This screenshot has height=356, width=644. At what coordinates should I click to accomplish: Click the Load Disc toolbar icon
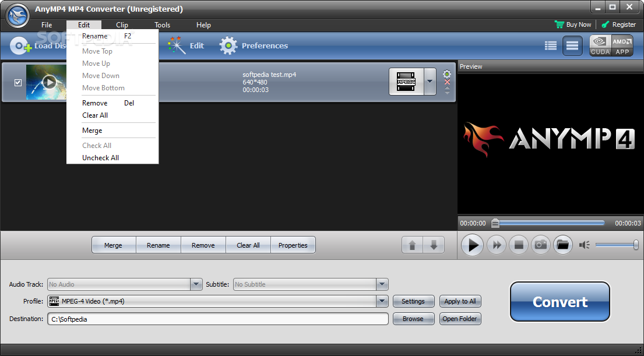pos(20,46)
